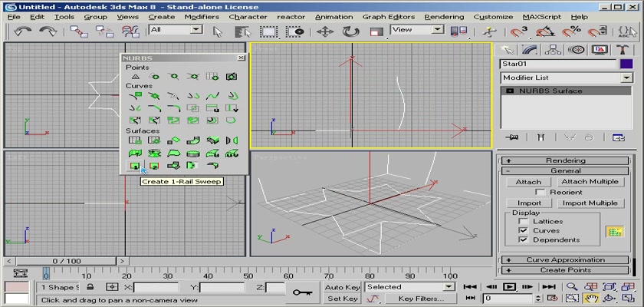Screen dimensions: 644x307
Task: Toggle the Angle Snap magnet icon
Action: point(545,31)
